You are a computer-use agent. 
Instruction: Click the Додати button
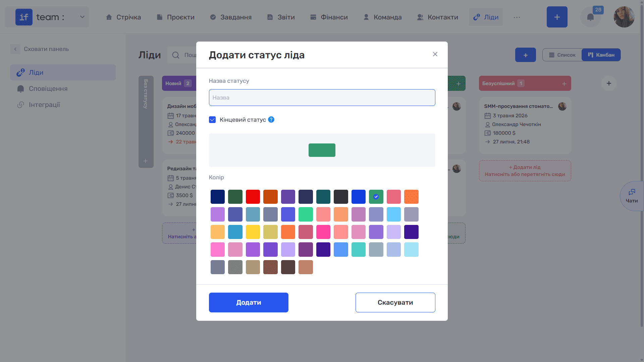[249, 302]
